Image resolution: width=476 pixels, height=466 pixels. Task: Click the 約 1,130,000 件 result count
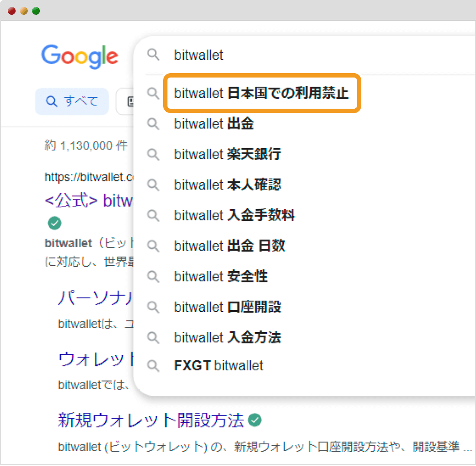tap(86, 146)
